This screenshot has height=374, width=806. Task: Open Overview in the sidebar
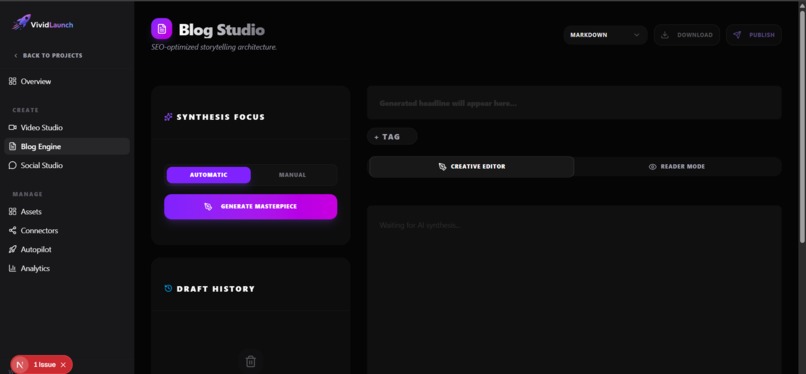click(67, 81)
